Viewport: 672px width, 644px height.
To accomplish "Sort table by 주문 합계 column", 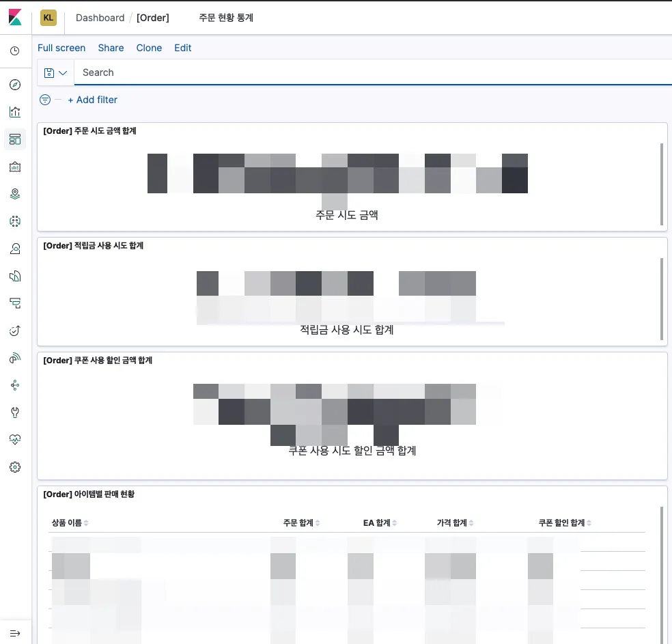I will pos(302,523).
